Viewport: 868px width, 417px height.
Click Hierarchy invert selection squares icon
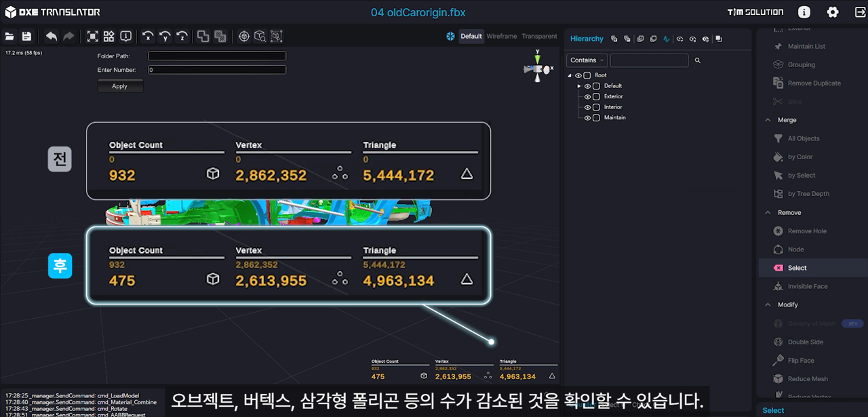point(718,39)
